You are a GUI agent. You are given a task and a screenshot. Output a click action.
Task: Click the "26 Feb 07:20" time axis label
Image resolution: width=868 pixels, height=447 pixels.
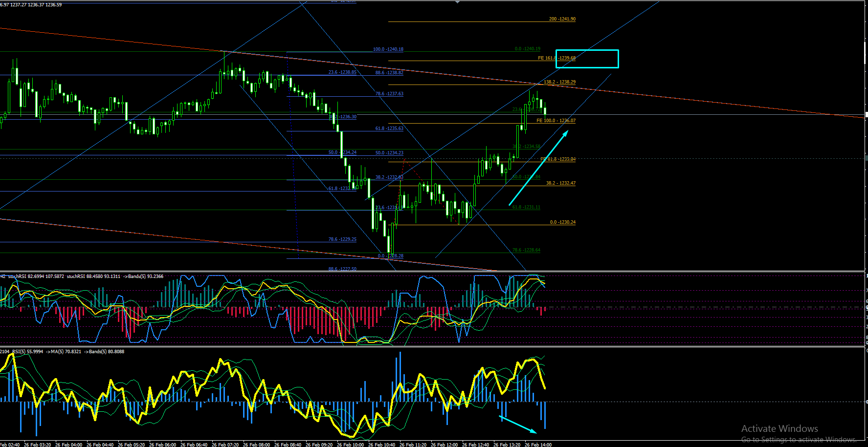(x=225, y=445)
